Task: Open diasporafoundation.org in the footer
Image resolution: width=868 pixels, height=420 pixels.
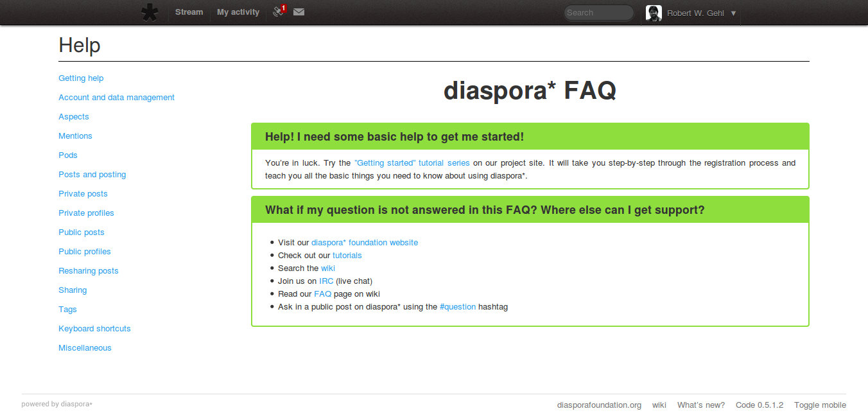Action: [x=599, y=405]
